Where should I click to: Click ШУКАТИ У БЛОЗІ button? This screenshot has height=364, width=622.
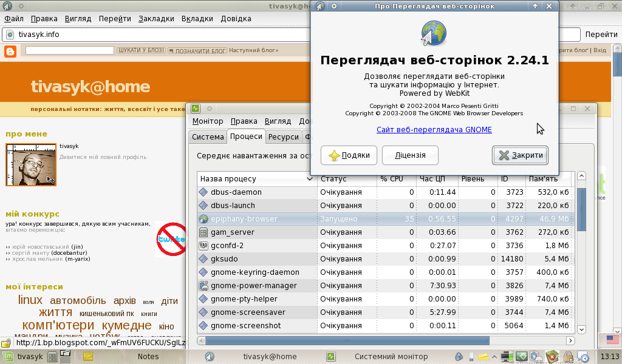click(x=141, y=50)
